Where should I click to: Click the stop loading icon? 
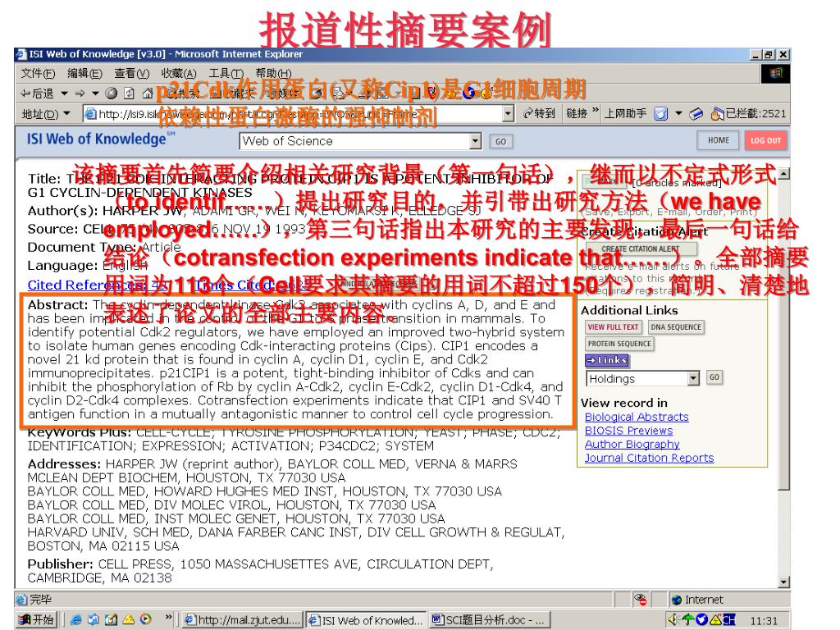point(111,94)
